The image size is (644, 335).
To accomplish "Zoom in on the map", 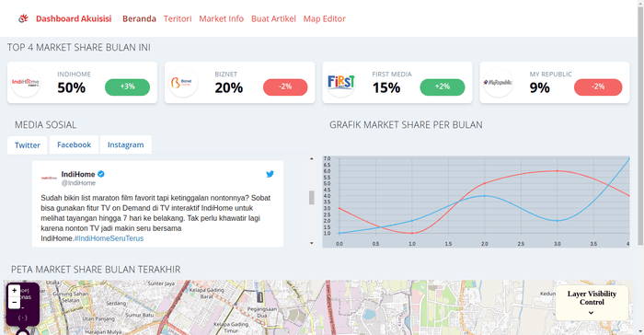I will (x=15, y=290).
